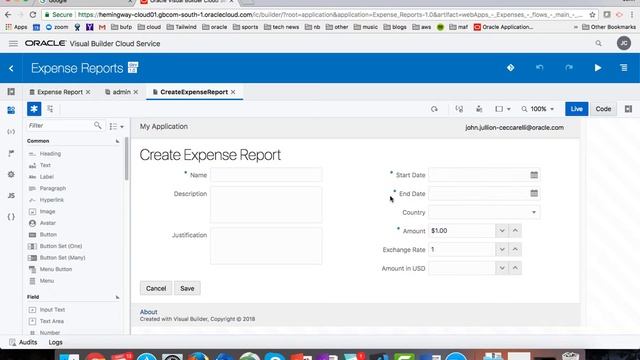Click the search icon in Oracle header
The height and width of the screenshot is (360, 640).
point(598,43)
